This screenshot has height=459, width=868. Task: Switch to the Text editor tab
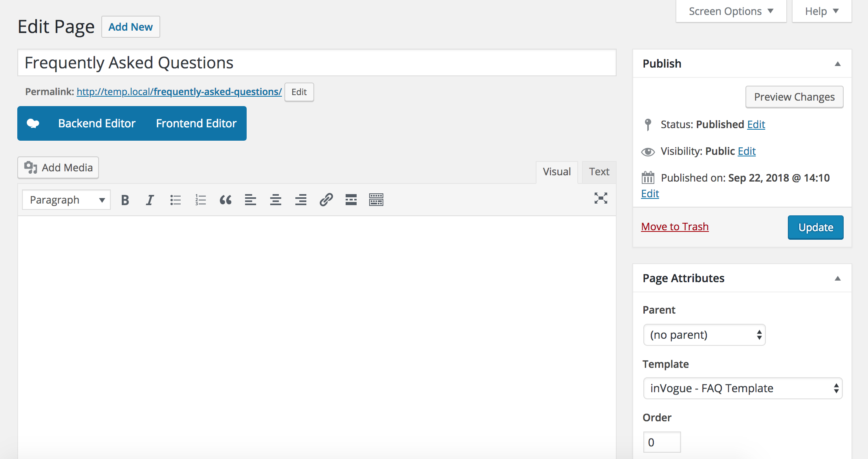(599, 172)
